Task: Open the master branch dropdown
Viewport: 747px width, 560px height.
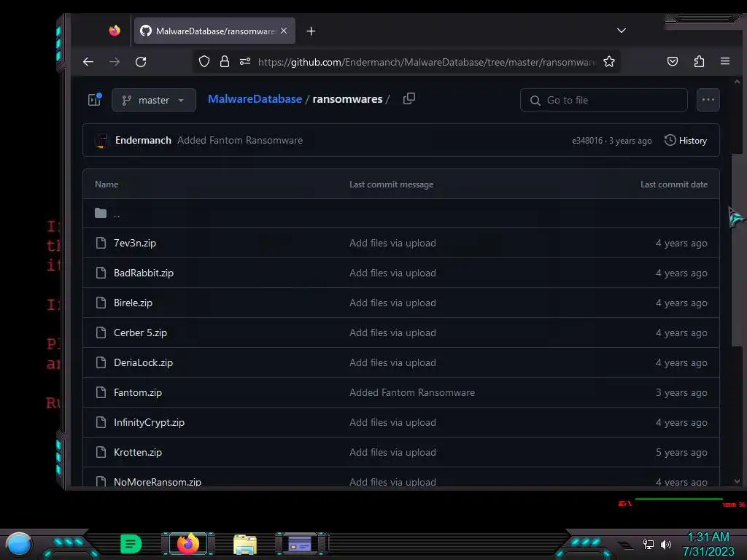Action: point(153,100)
